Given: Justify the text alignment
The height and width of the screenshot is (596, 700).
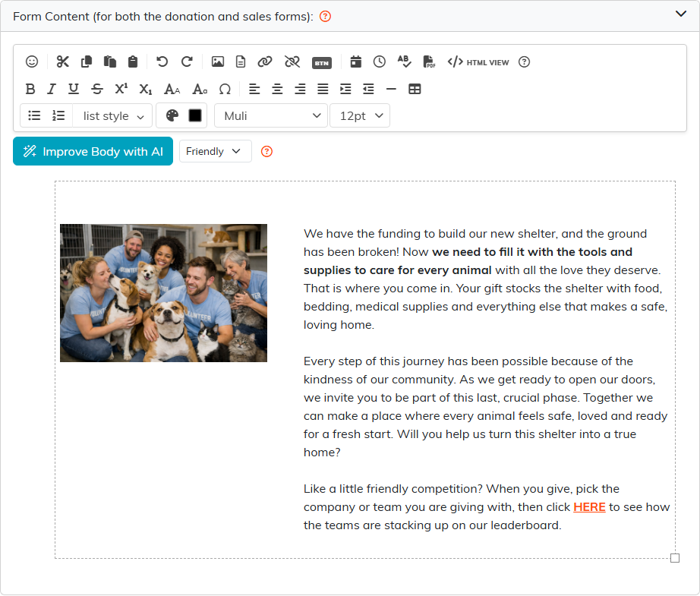Looking at the screenshot, I should (x=323, y=90).
